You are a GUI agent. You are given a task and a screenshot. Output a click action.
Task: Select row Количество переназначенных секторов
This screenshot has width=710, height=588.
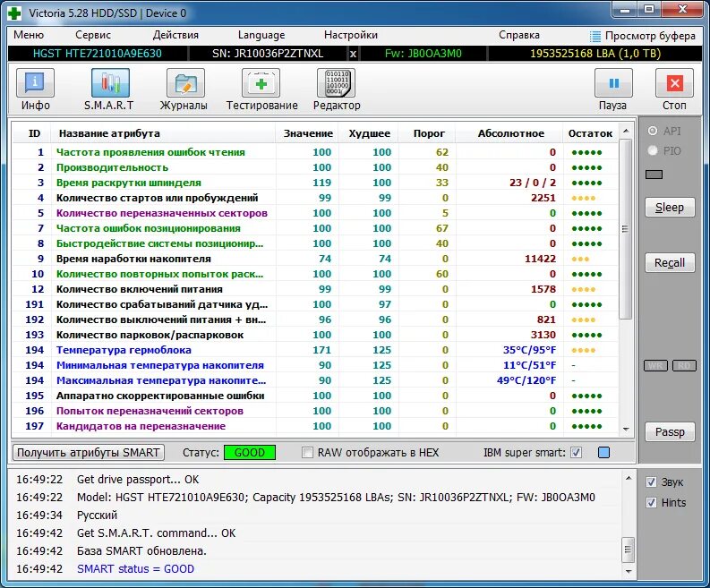[315, 213]
